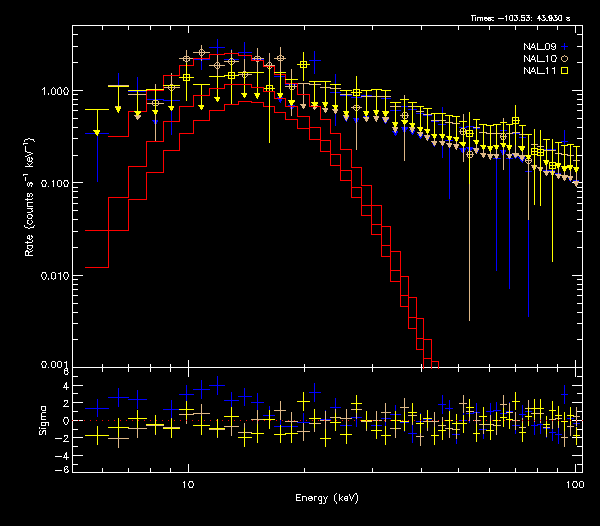
Task: Click the orange circle marker for NAI_10
Action: pyautogui.click(x=565, y=59)
